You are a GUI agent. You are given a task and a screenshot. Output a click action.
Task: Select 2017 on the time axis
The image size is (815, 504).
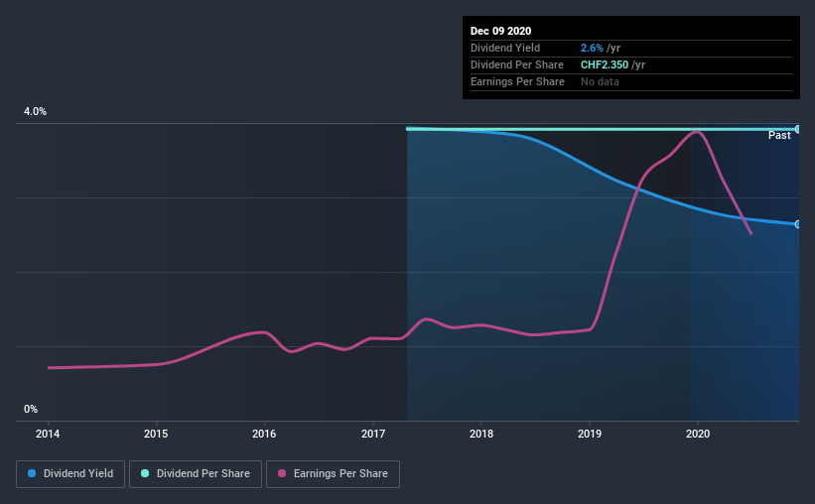(373, 434)
